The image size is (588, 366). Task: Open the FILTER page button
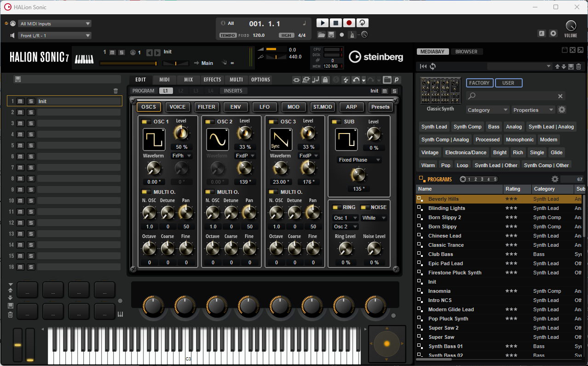pos(207,107)
